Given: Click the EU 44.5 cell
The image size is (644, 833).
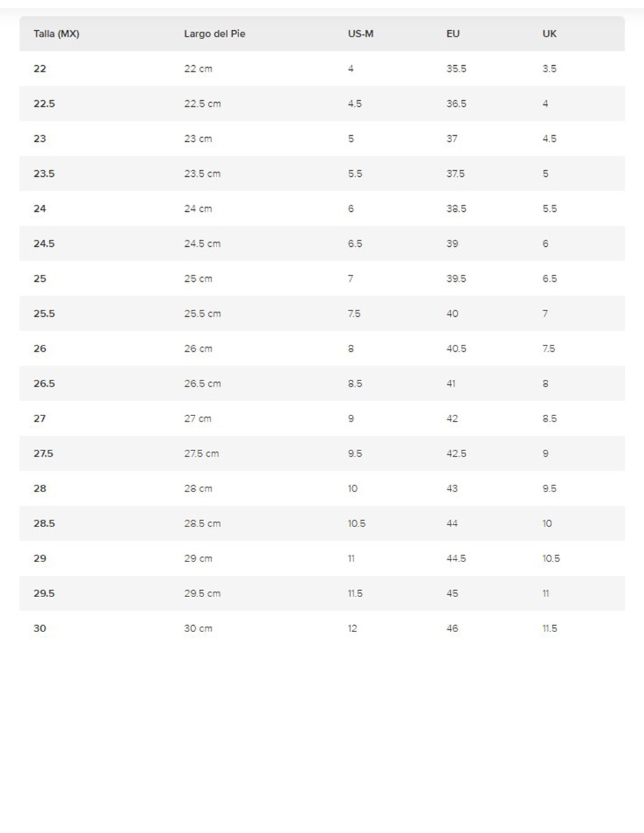Looking at the screenshot, I should pyautogui.click(x=456, y=558).
